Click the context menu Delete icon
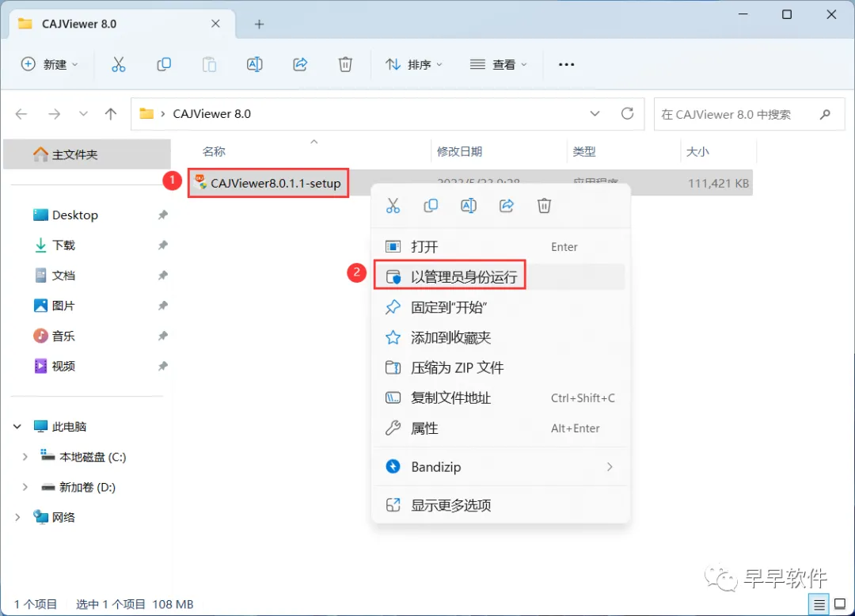This screenshot has height=616, width=855. point(544,206)
